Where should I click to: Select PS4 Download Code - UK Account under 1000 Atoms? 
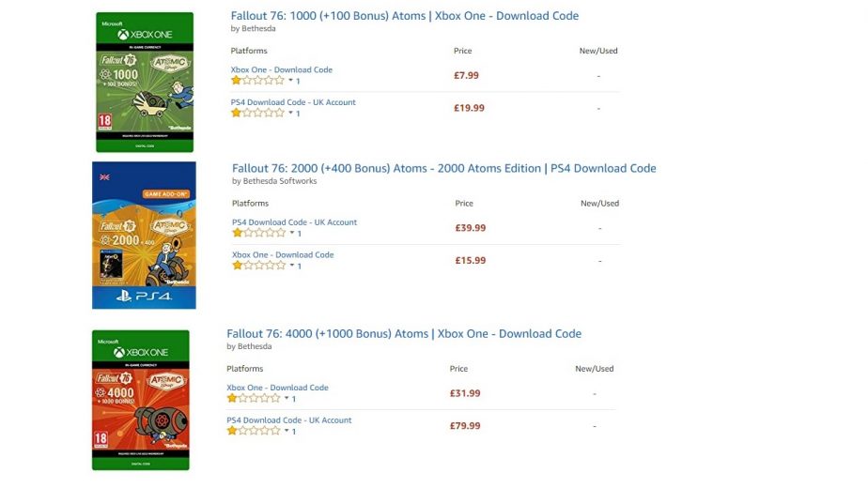pos(293,102)
